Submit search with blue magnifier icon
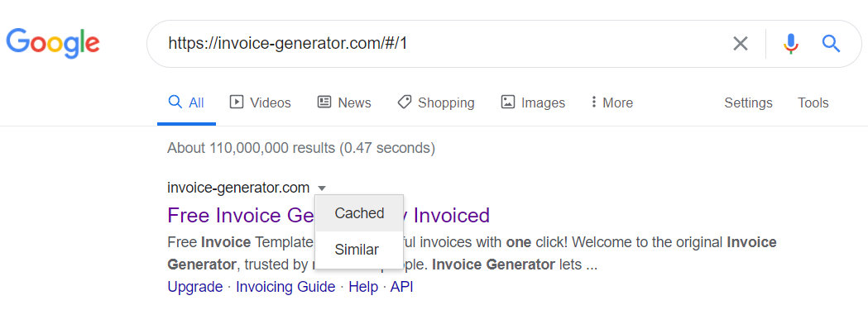This screenshot has height=329, width=868. click(831, 43)
